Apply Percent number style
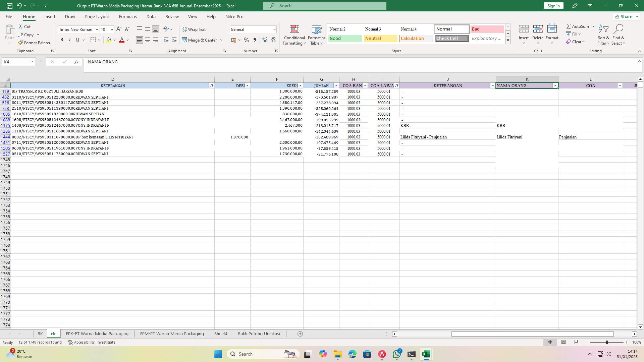This screenshot has height=362, width=644. pyautogui.click(x=247, y=40)
